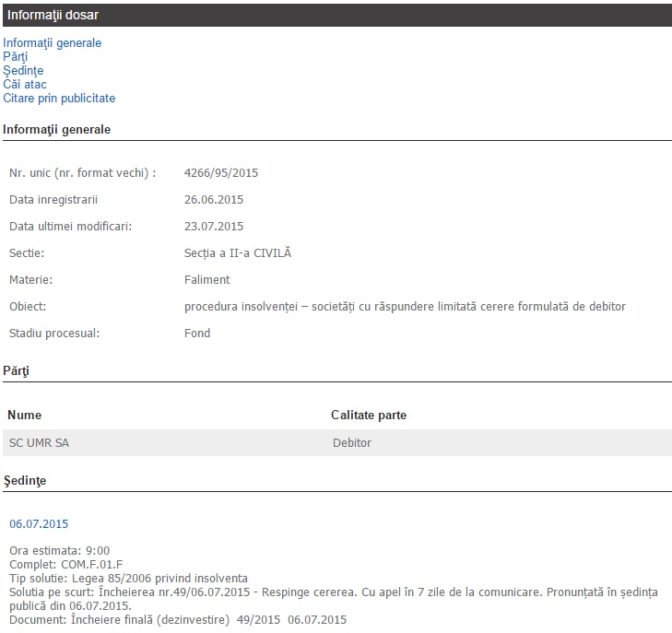Click the bold Ședințe section heading
The height and width of the screenshot is (633, 672).
(x=25, y=481)
